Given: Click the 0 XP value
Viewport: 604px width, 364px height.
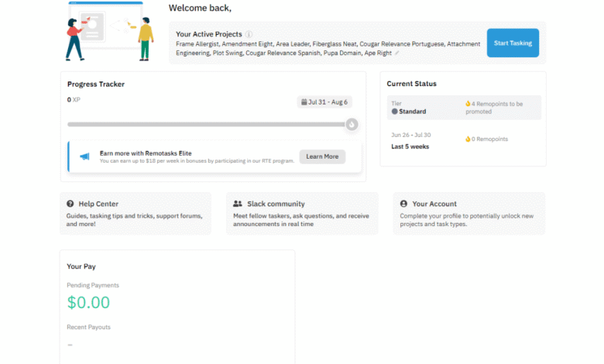Looking at the screenshot, I should [74, 100].
